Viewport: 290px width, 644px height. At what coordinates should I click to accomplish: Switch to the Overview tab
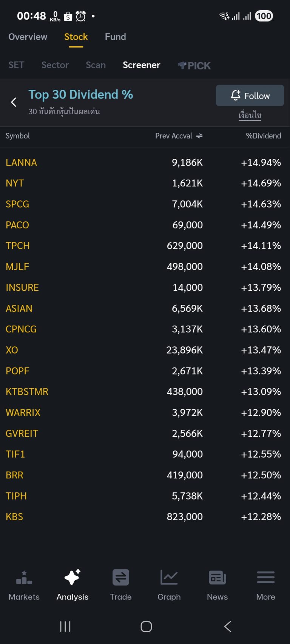click(x=28, y=37)
